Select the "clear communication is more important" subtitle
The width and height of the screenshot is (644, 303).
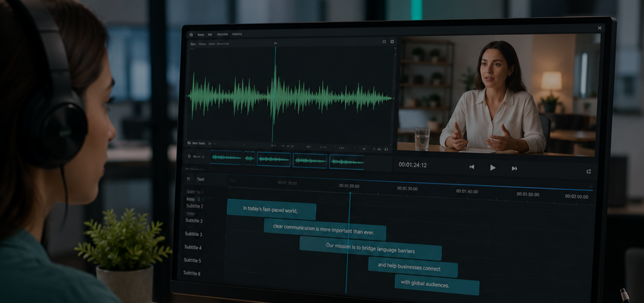(x=325, y=230)
